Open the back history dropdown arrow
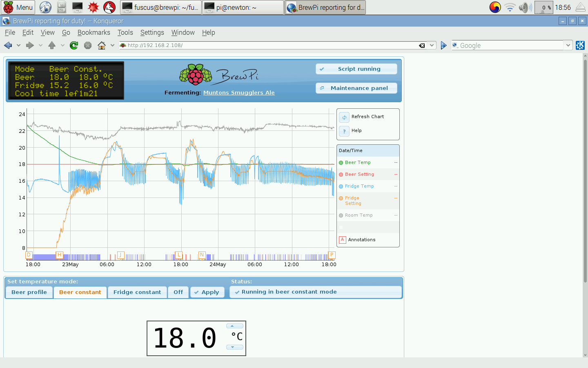This screenshot has width=588, height=368. pyautogui.click(x=18, y=45)
